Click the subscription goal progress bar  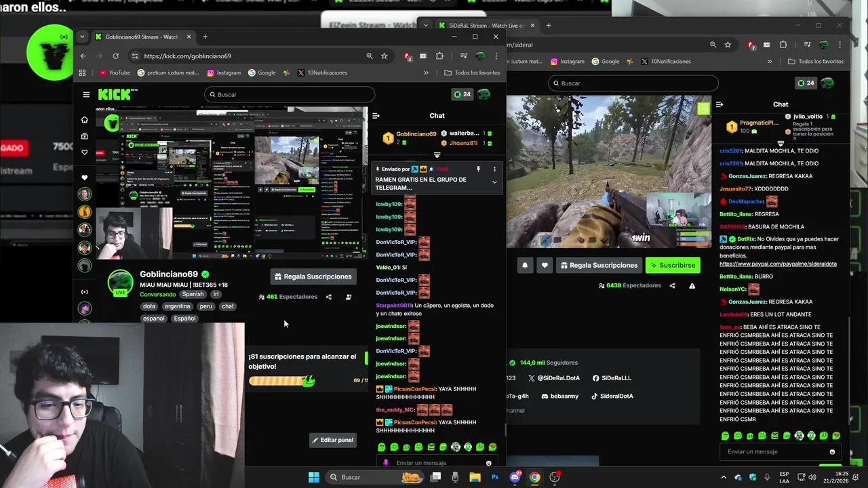[281, 381]
